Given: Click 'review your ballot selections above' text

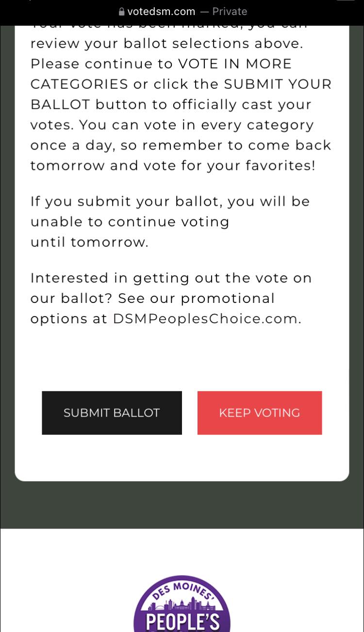Looking at the screenshot, I should click(166, 43).
